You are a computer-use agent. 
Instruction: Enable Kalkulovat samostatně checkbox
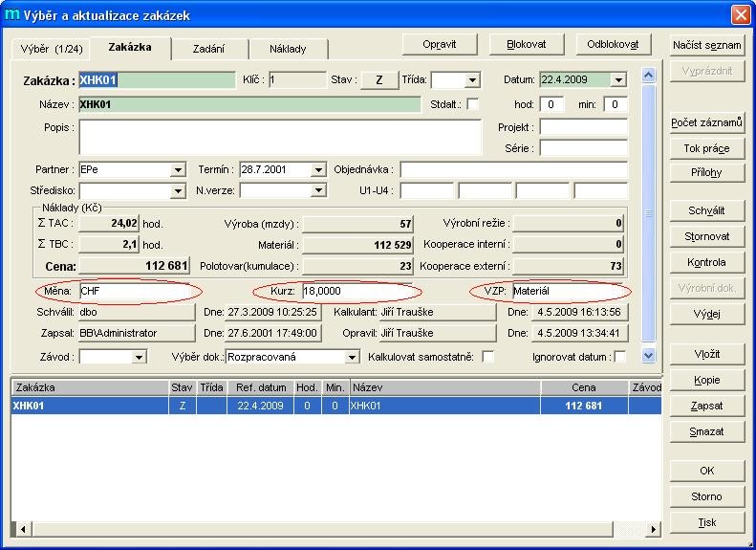pyautogui.click(x=488, y=357)
